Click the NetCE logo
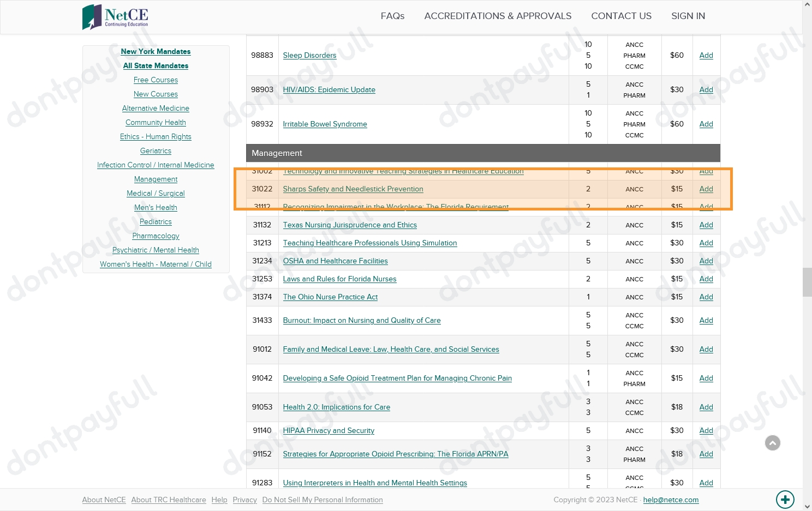This screenshot has width=812, height=511. (x=115, y=17)
